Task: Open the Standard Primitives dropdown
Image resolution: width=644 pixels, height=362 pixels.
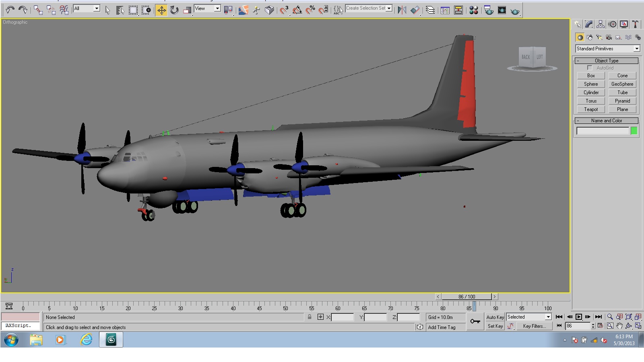Action: pyautogui.click(x=608, y=49)
